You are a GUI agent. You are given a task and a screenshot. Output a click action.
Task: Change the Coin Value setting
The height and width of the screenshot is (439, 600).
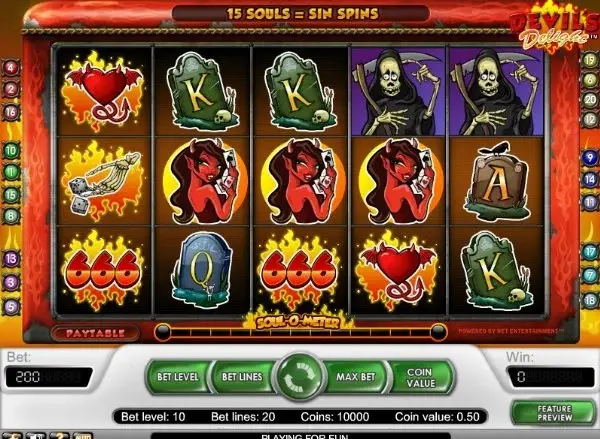tap(421, 377)
